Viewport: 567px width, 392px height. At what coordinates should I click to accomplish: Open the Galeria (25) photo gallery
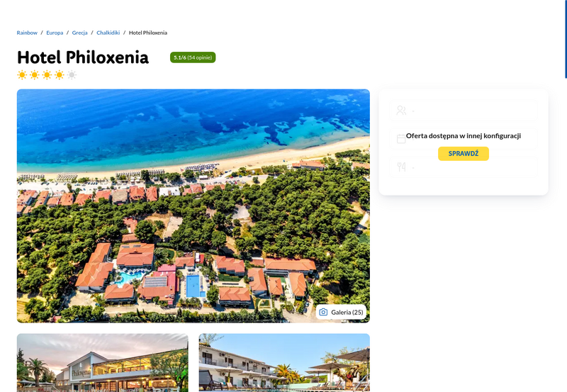coord(341,312)
